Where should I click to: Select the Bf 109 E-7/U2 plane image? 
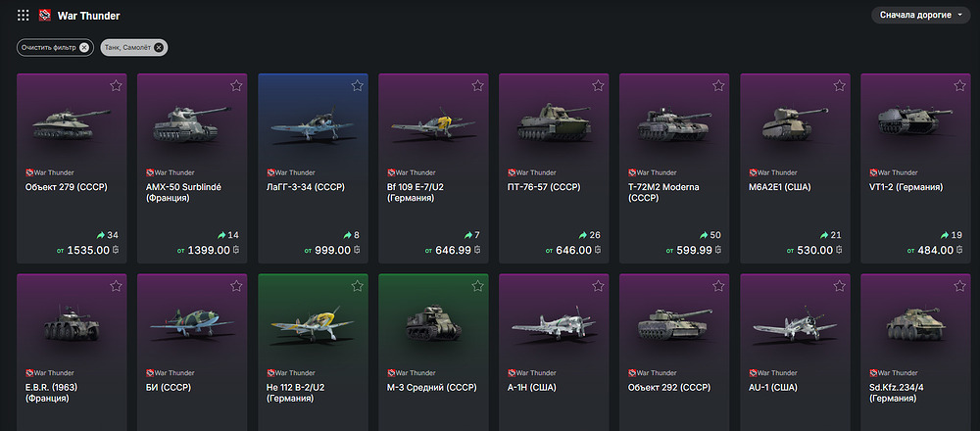coord(430,124)
